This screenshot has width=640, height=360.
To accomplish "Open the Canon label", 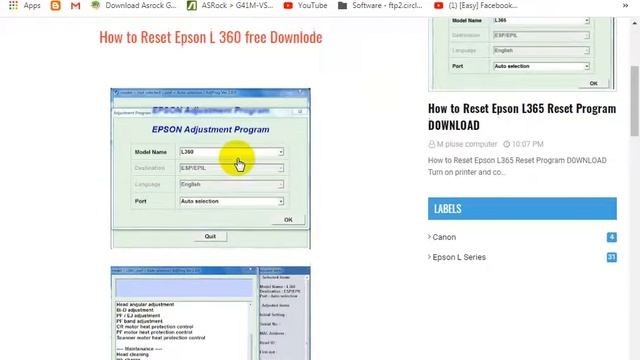I will pos(444,237).
